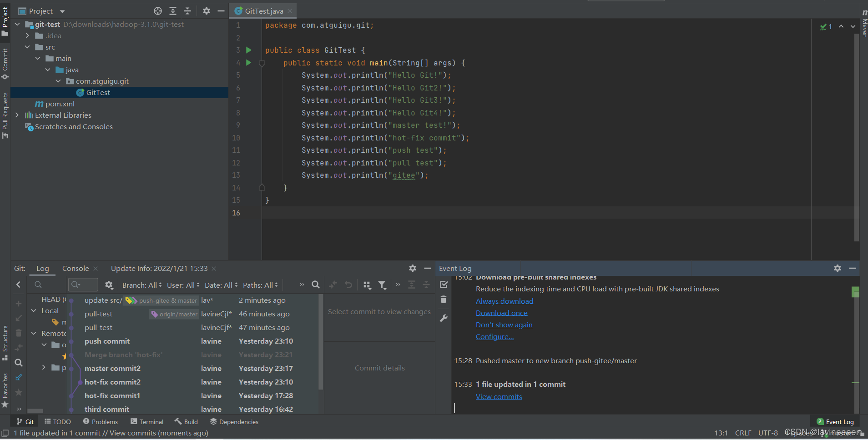The width and height of the screenshot is (868, 440).
Task: Open the filter funnel options in changes pane
Action: [382, 285]
